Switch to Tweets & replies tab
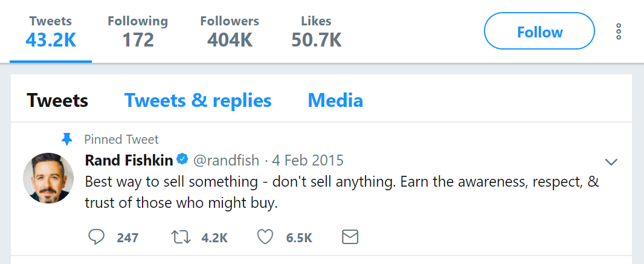This screenshot has height=264, width=644. pos(198,100)
